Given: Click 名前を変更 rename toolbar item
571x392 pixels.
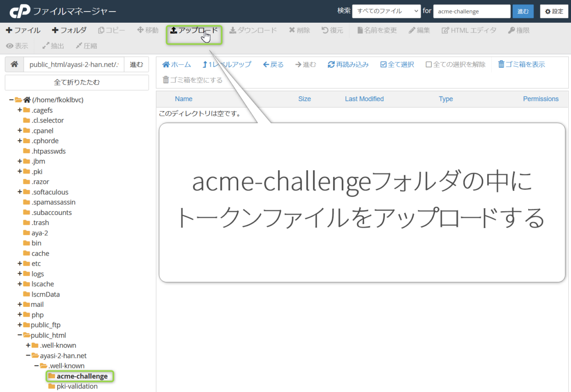Looking at the screenshot, I should [377, 30].
